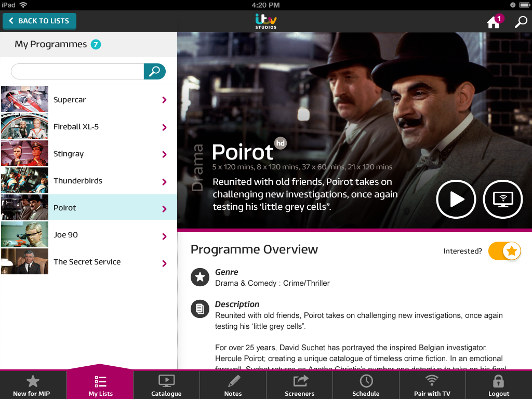
Task: Click the Genre star icon
Action: tap(200, 277)
